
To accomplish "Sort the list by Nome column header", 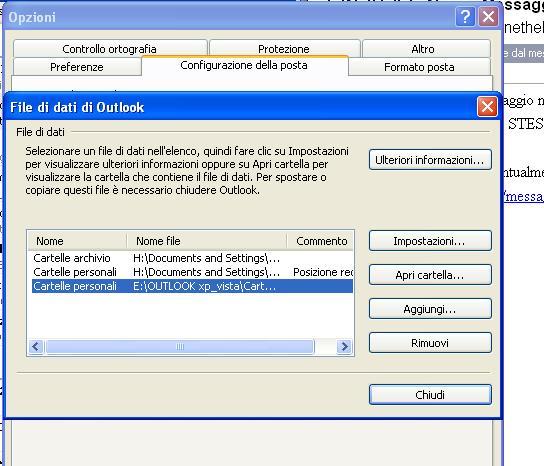I will pos(77,241).
